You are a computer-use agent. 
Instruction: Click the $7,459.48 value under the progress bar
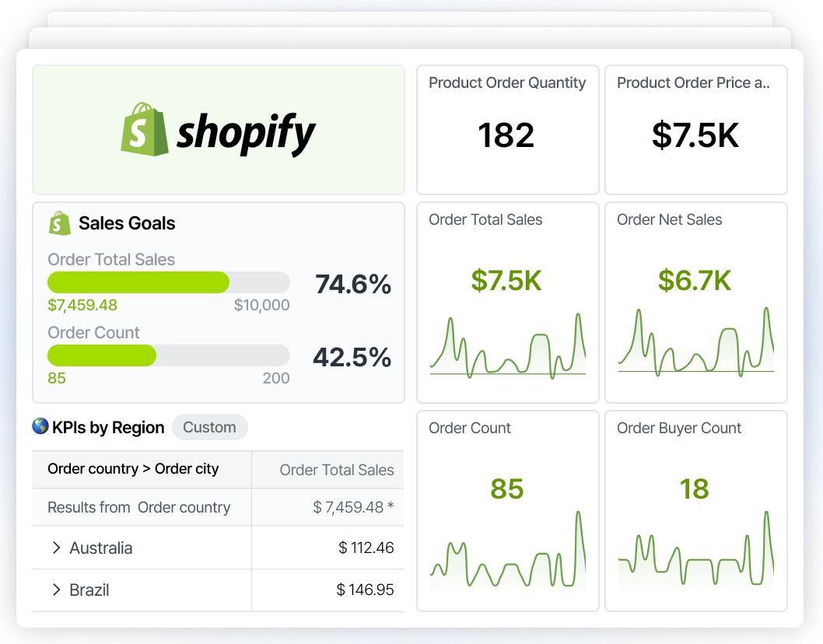[x=82, y=305]
